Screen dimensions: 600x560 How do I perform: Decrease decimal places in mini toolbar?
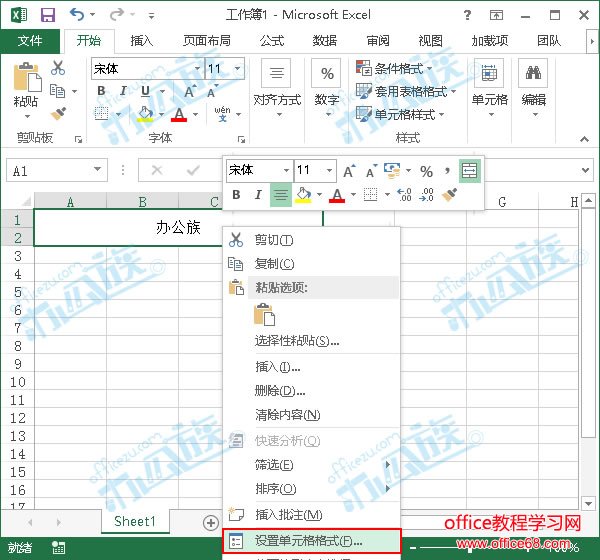tap(426, 194)
